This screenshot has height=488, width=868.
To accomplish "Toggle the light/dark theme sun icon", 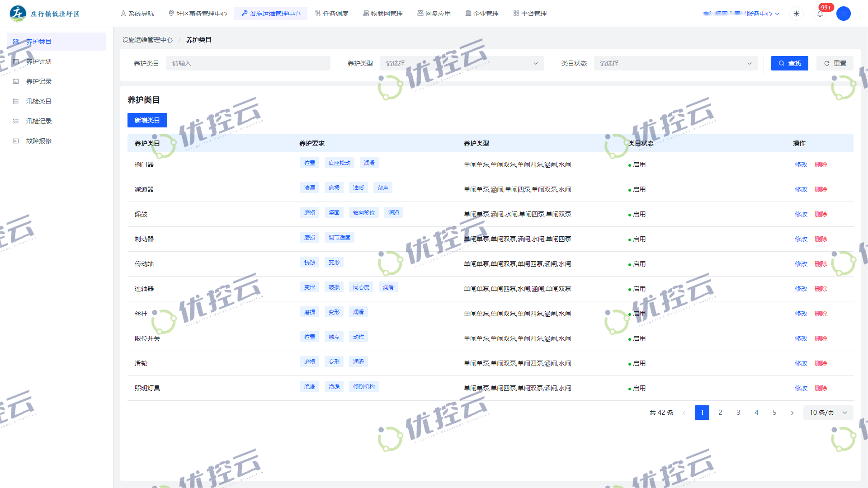I will pos(797,14).
